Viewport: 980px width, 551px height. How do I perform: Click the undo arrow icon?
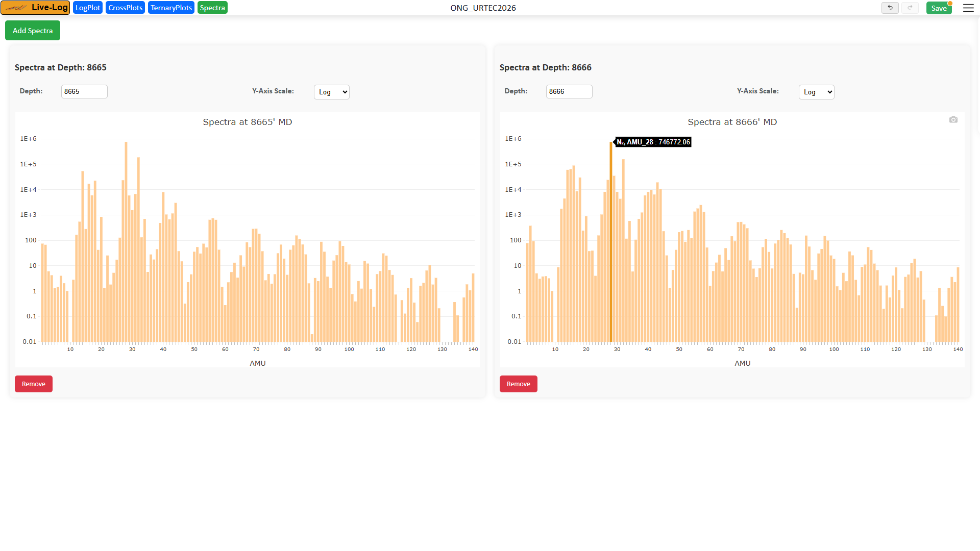pos(890,8)
